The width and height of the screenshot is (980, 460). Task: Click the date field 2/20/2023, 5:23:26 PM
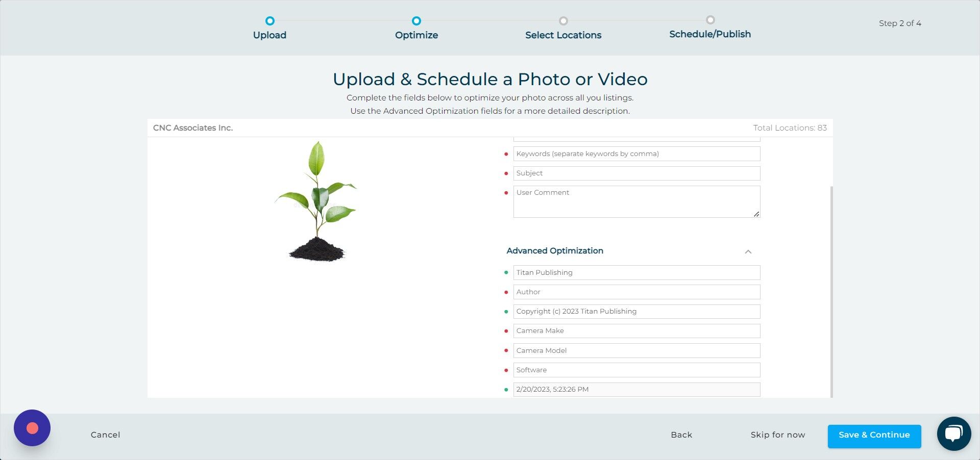tap(636, 389)
